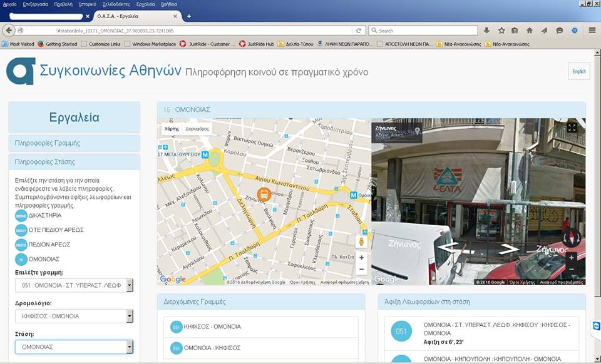Zoom out the map with minus button

point(361,270)
